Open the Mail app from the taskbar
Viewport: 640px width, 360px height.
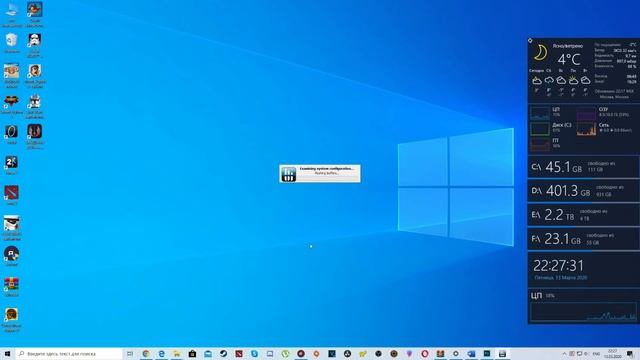208,353
